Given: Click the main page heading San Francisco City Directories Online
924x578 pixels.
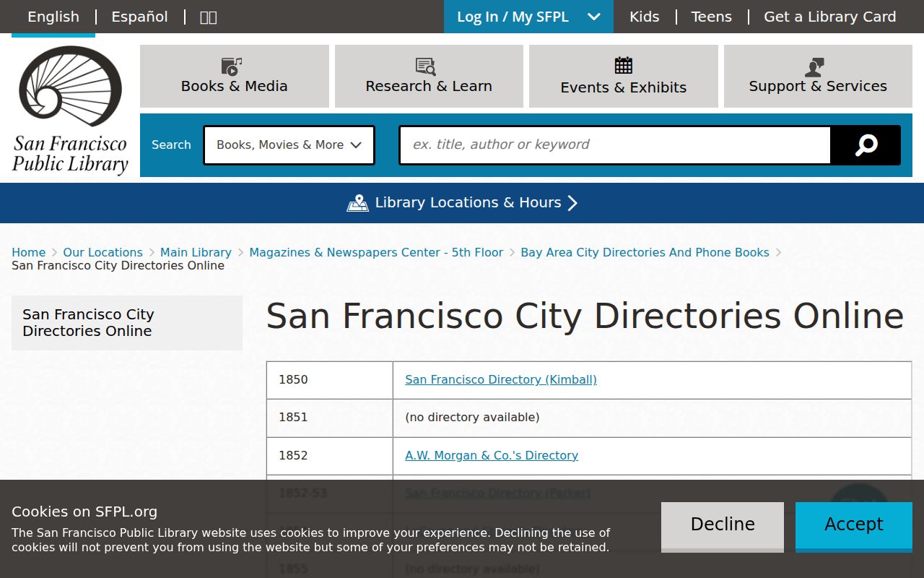Looking at the screenshot, I should (585, 316).
